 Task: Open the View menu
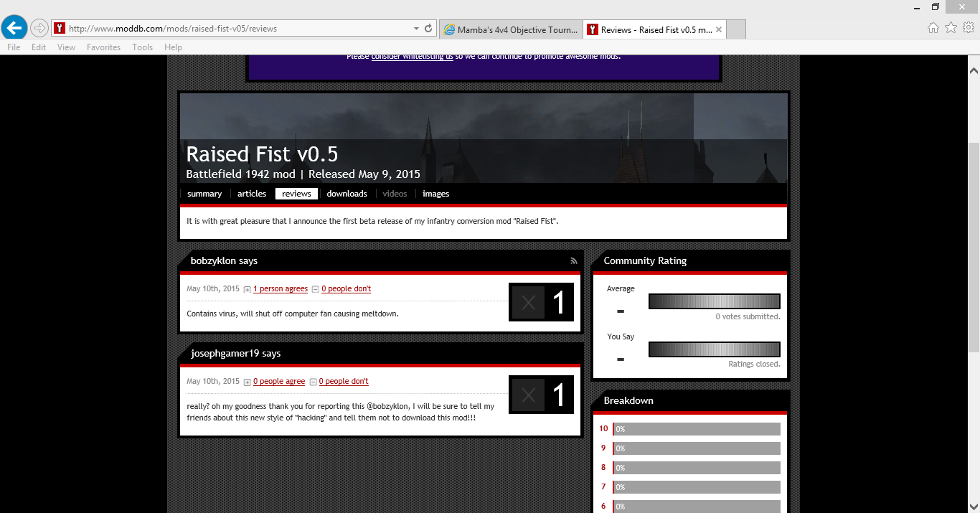coord(66,47)
